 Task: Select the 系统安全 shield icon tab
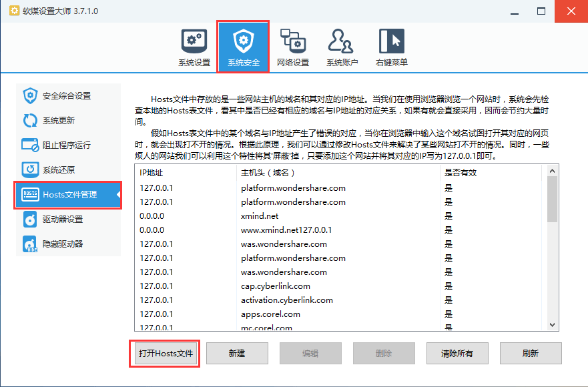coord(244,47)
